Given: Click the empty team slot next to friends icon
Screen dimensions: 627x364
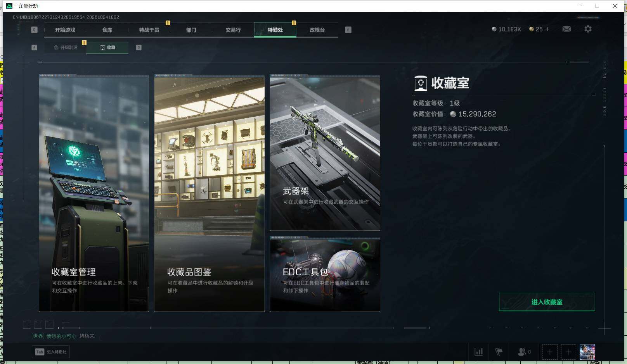Looking at the screenshot, I should (x=549, y=352).
